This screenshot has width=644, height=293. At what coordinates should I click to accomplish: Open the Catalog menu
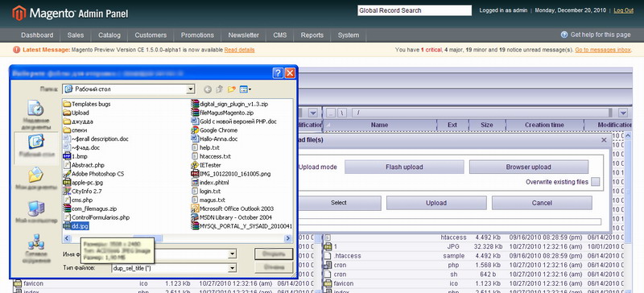109,35
